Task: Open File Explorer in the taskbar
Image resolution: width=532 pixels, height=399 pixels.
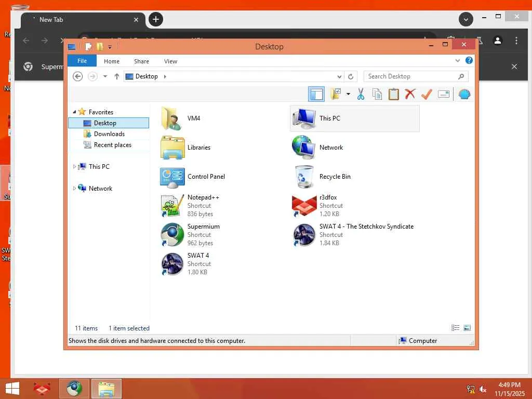Action: coord(106,389)
